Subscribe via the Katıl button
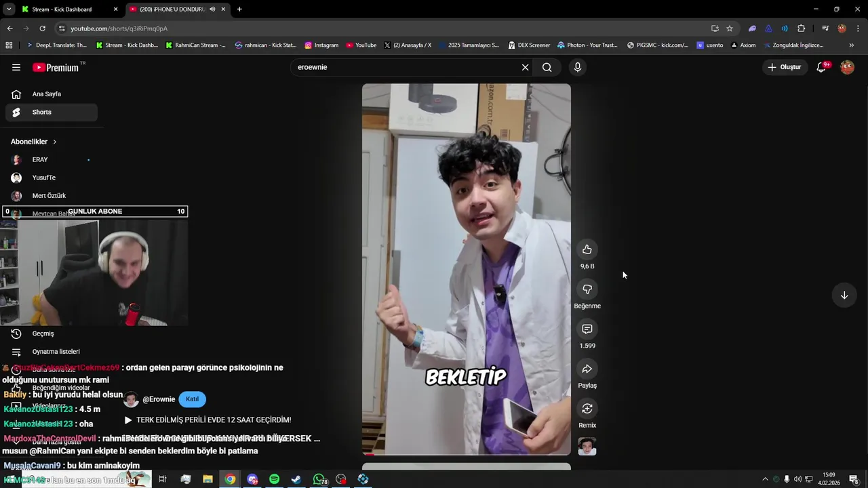Viewport: 868px width, 488px height. click(192, 399)
